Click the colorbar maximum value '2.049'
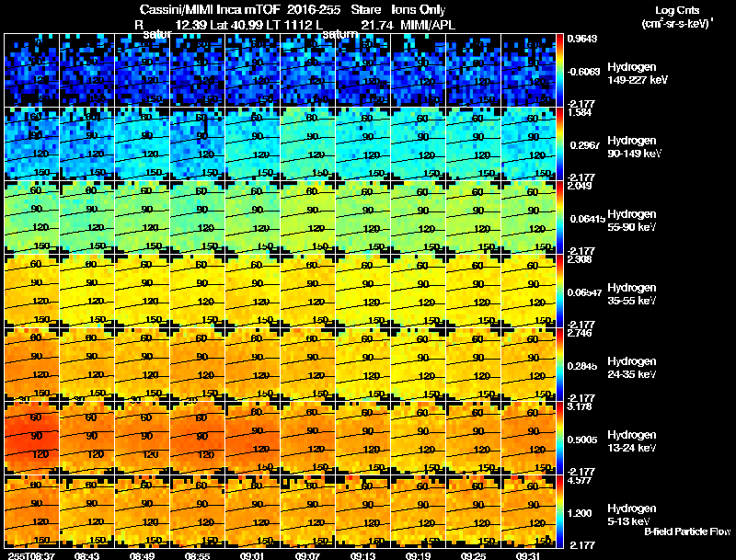736x560 pixels. pyautogui.click(x=580, y=186)
